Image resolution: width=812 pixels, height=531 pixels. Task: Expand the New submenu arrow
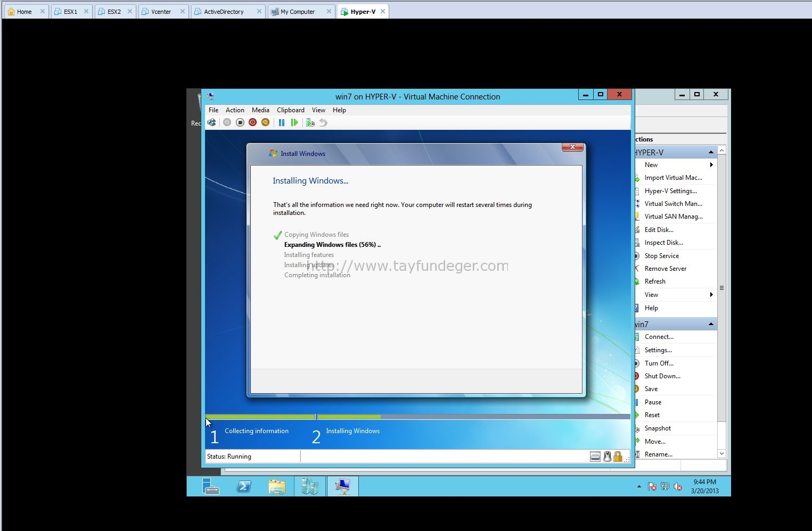point(711,165)
